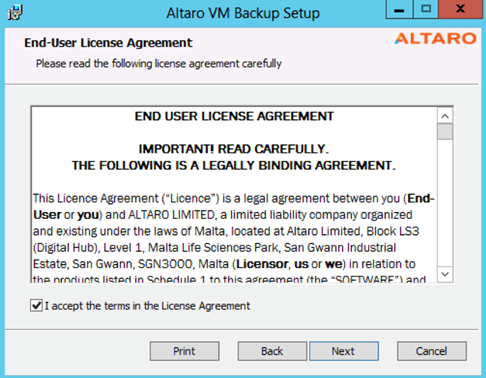Click the bold 'END USER LICENSE AGREEMENT' title in the text box
This screenshot has height=378, width=486.
(234, 116)
